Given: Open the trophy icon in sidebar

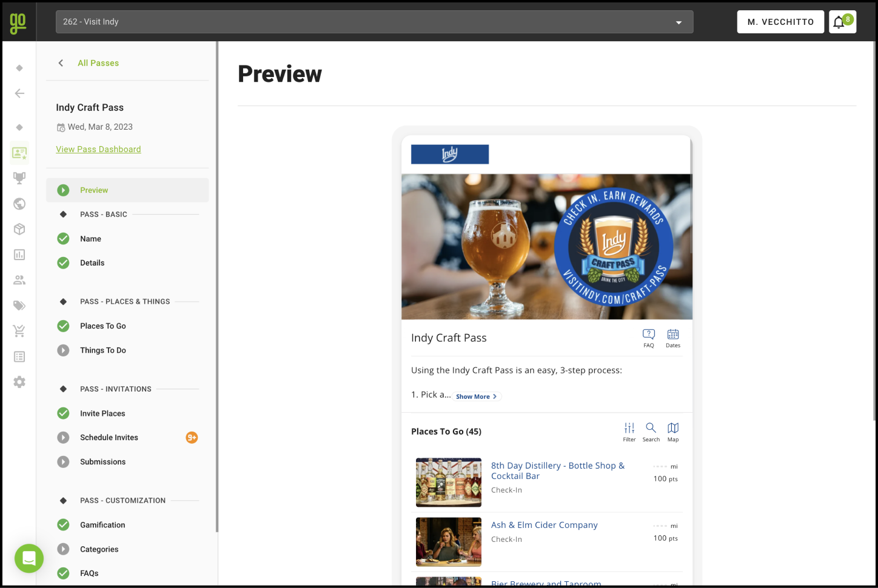Looking at the screenshot, I should [x=19, y=178].
